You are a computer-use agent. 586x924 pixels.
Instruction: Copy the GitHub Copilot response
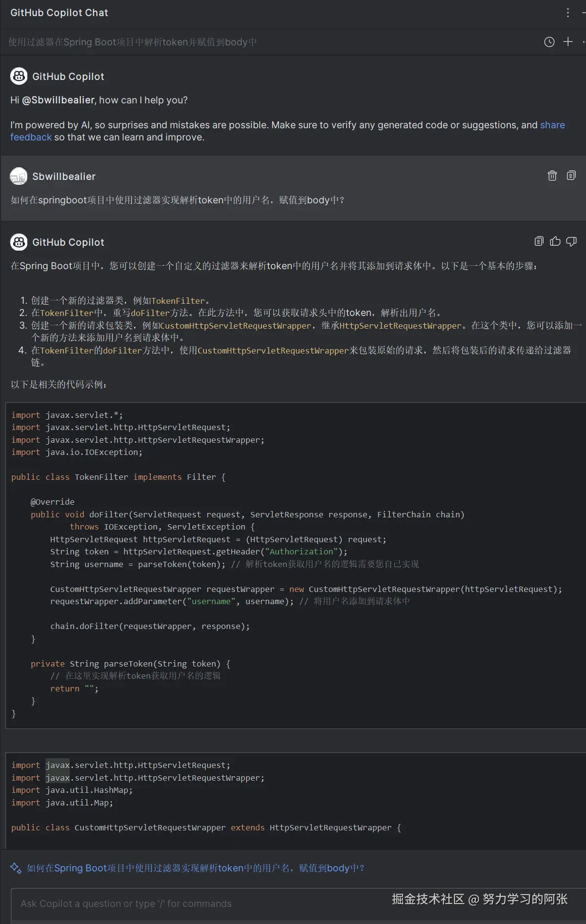click(539, 241)
